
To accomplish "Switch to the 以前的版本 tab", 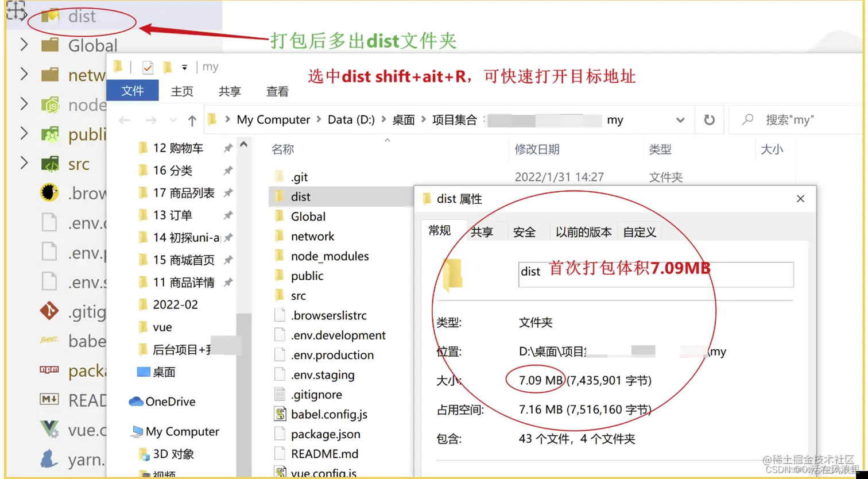I will tap(583, 232).
